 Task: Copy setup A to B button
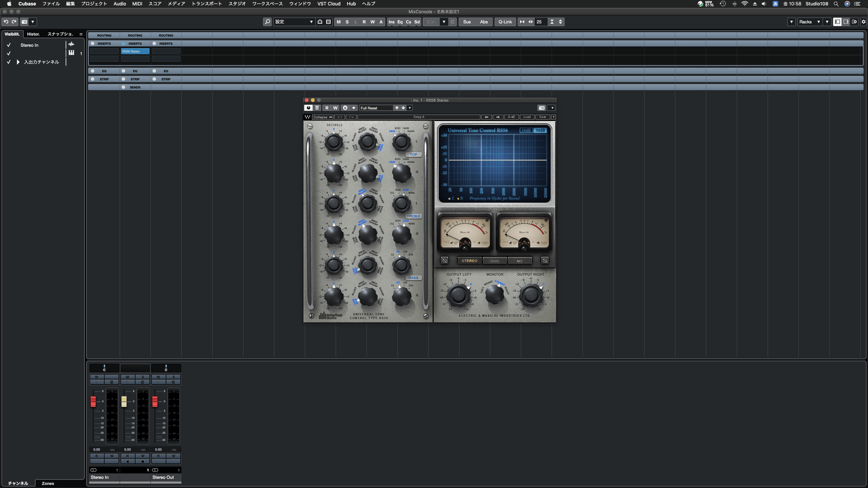[x=511, y=117]
